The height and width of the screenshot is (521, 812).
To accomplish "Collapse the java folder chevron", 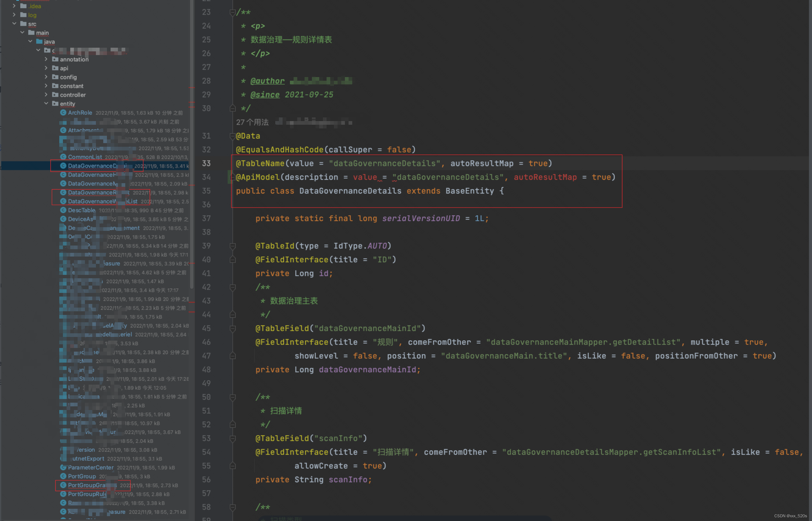I will (x=30, y=41).
